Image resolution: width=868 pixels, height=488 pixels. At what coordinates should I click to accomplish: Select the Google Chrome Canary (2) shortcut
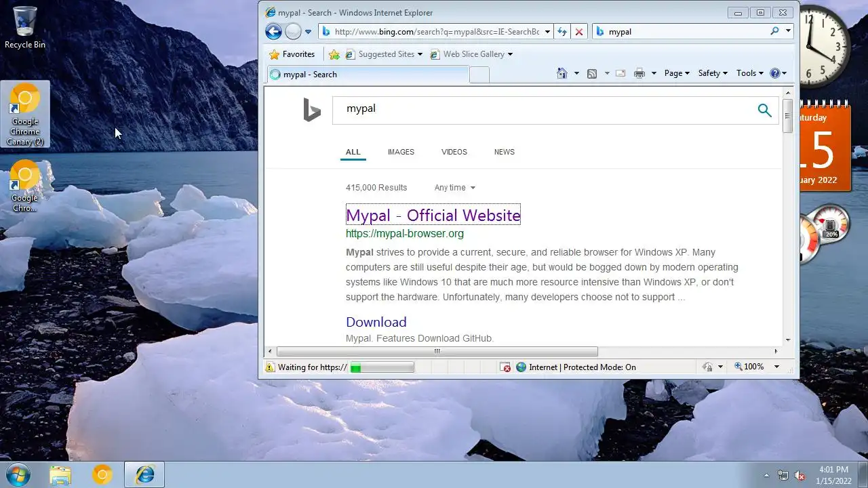coord(25,115)
